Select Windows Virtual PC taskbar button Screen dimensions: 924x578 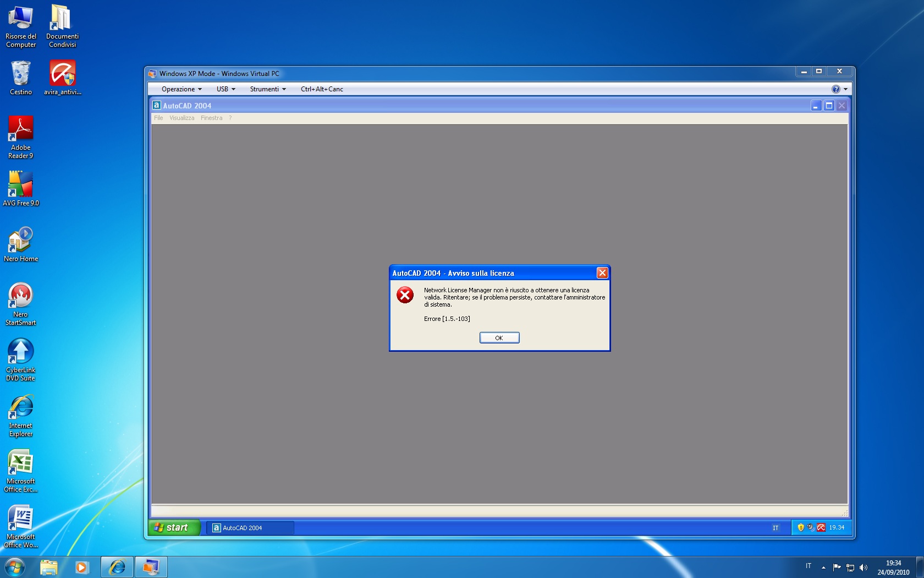151,567
